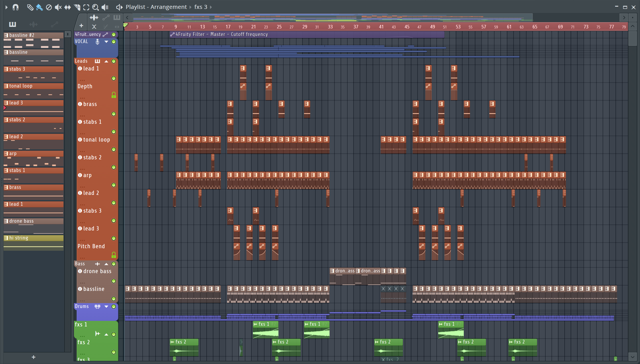
Task: Mute the brass track
Action: click(x=114, y=114)
